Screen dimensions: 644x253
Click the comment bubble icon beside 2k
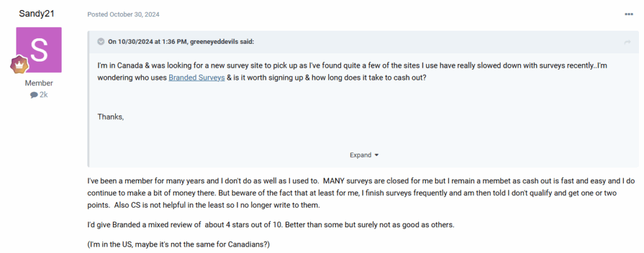(33, 95)
